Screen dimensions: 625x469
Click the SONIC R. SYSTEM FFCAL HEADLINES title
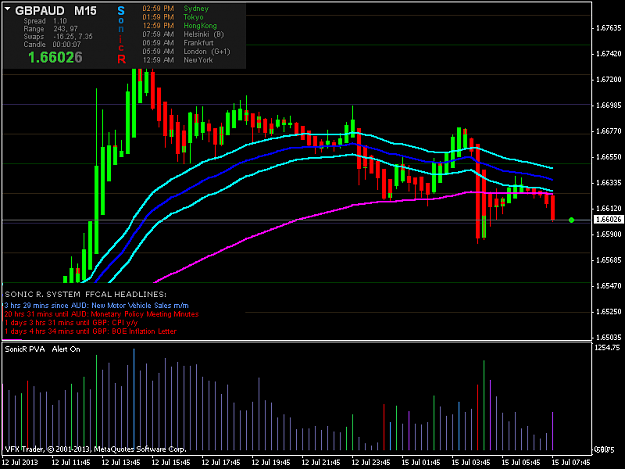tap(86, 294)
